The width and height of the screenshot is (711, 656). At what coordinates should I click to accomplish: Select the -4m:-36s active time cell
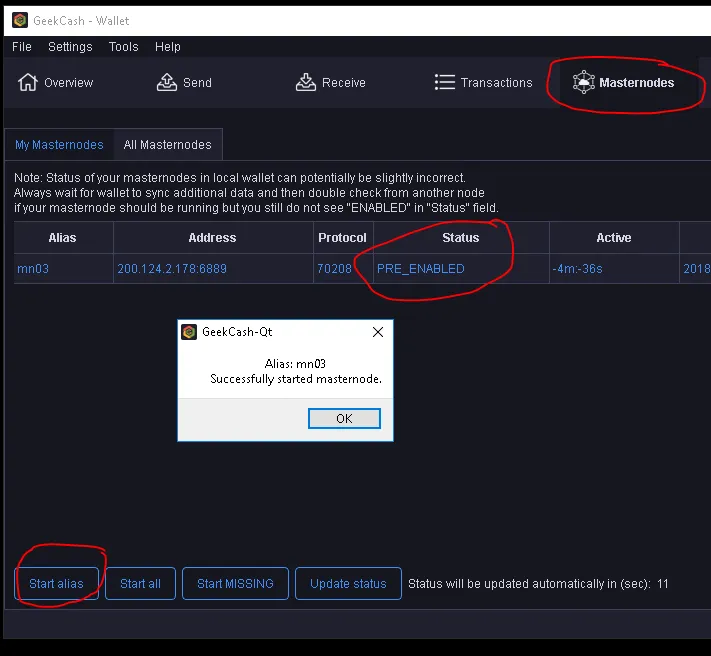pyautogui.click(x=614, y=268)
